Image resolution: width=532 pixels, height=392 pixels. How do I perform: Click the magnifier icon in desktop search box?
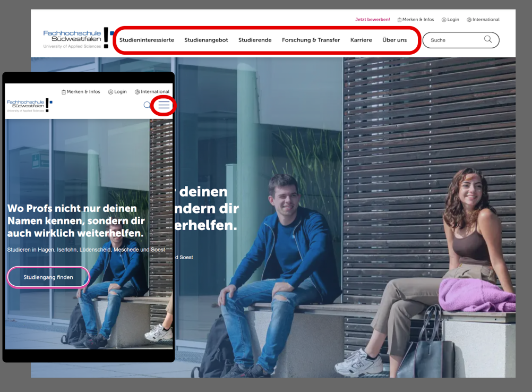487,40
